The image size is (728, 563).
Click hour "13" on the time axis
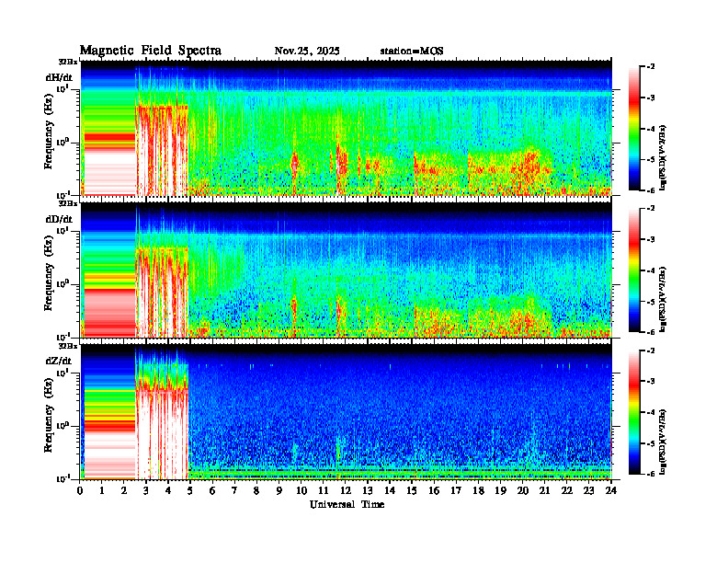pos(368,490)
